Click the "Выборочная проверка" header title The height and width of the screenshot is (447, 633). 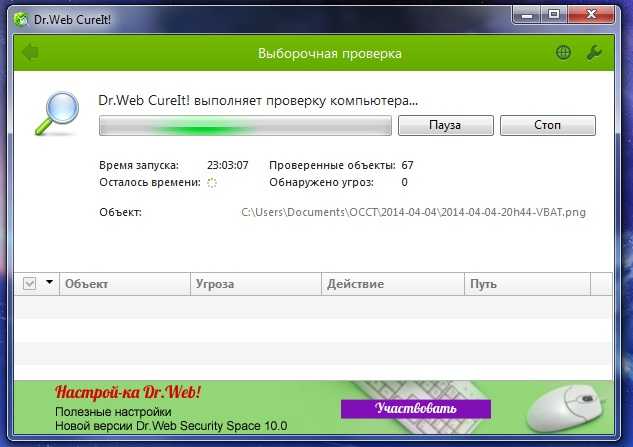(x=329, y=54)
